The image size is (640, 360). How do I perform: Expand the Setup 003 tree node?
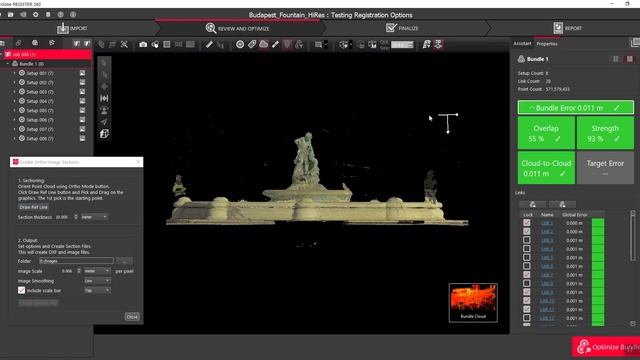click(x=15, y=92)
